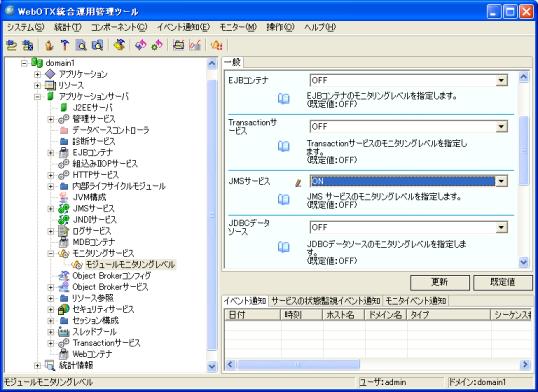Select セッション構成 tree item
The width and height of the screenshot is (538, 392).
(x=95, y=320)
